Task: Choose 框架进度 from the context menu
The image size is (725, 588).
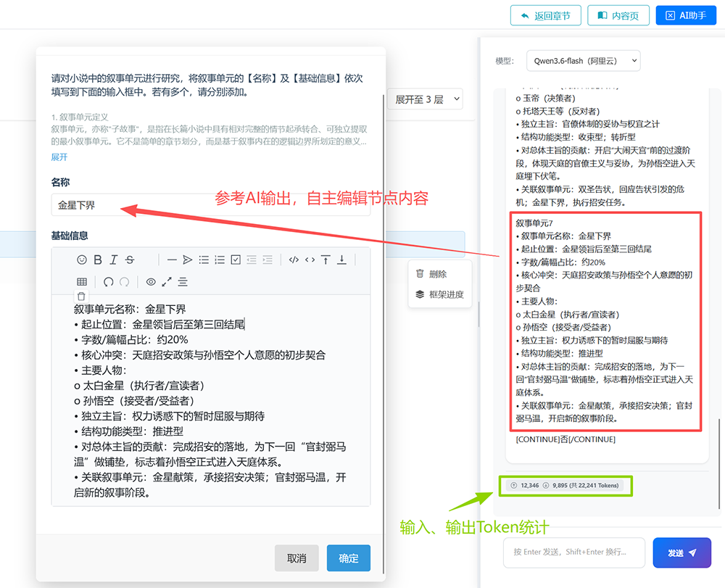Action: 440,294
